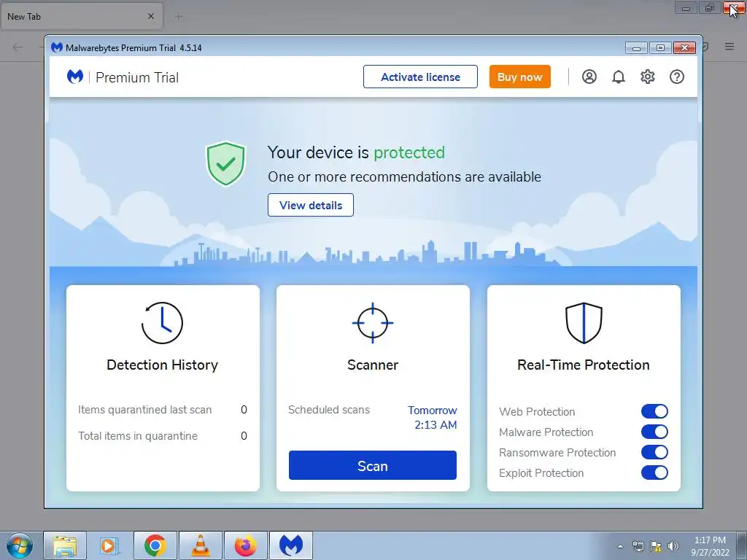Open Malwarebytes settings gear
This screenshot has width=747, height=560.
pos(648,77)
